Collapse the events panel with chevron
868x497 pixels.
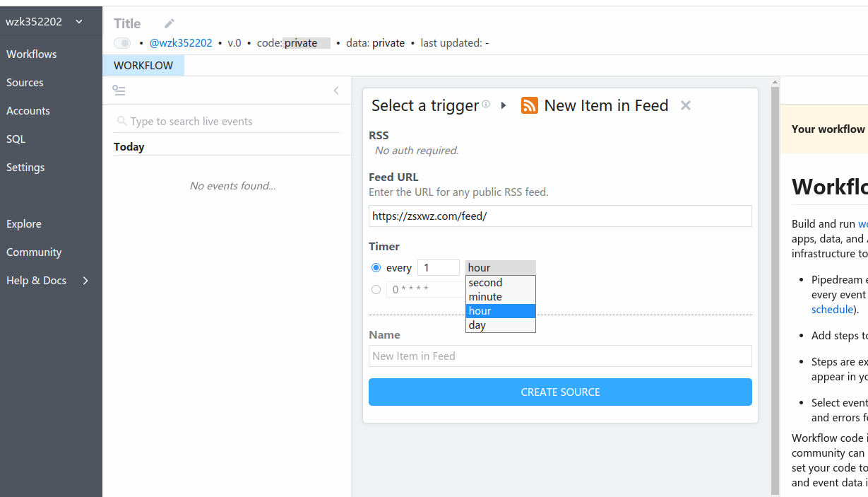[336, 90]
